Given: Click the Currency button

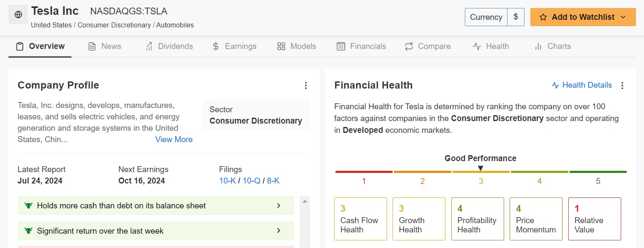Looking at the screenshot, I should click(x=486, y=17).
